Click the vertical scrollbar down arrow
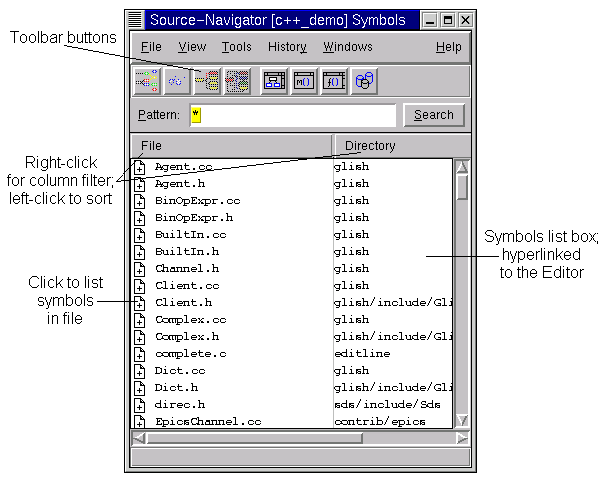This screenshot has height=479, width=605. tap(462, 420)
